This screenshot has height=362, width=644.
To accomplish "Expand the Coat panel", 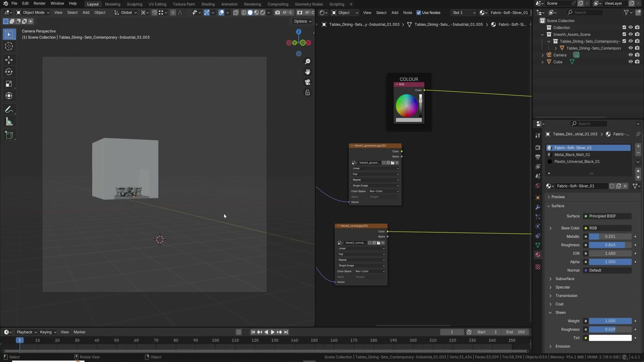I will tap(559, 304).
